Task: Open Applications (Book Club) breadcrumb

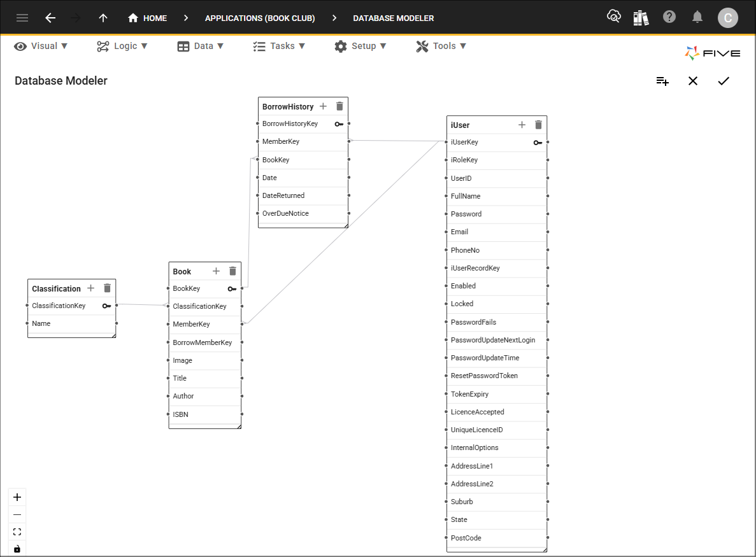Action: pos(260,18)
